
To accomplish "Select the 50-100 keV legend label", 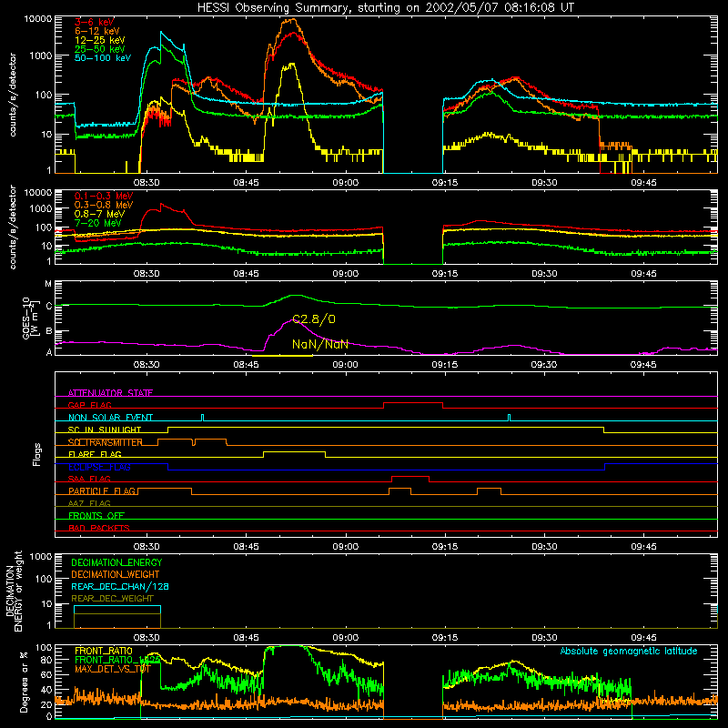I will pos(103,58).
